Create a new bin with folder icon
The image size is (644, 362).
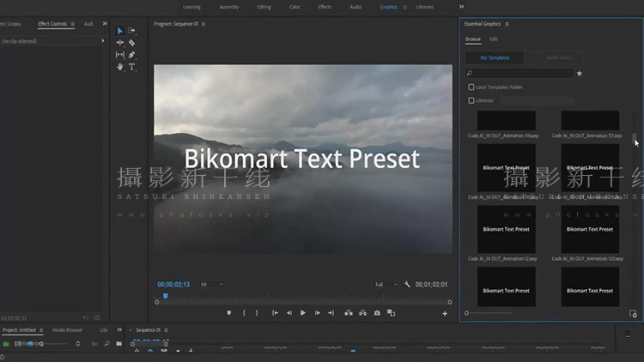click(x=118, y=343)
